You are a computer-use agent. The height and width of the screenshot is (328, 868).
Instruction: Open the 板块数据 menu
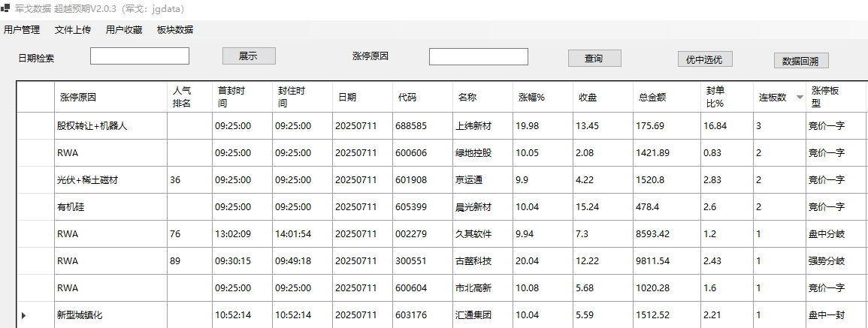point(175,30)
